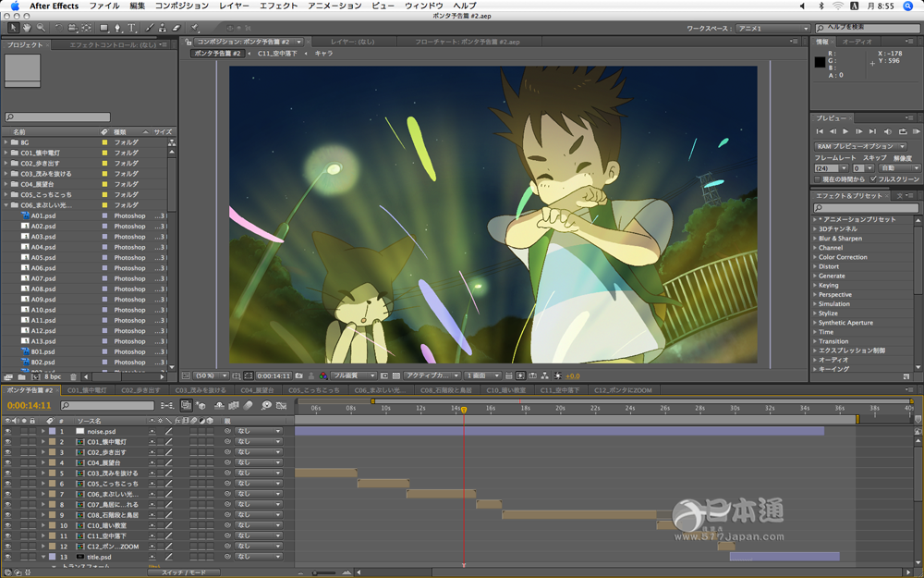Toggle visibility of the C10_暗い教室 layer

[x=8, y=525]
